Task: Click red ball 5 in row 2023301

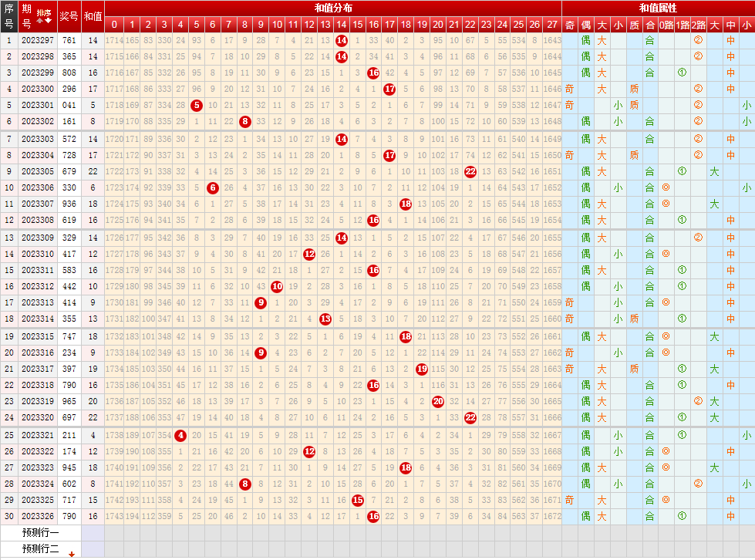Action: tap(196, 105)
